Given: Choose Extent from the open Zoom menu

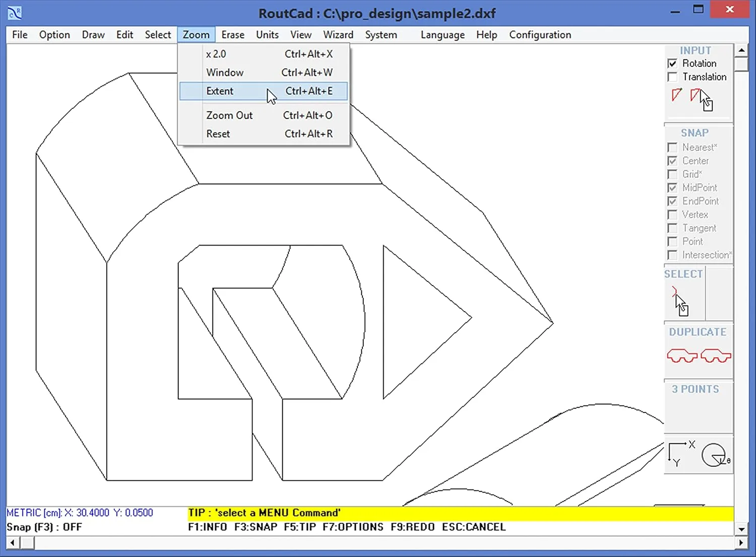Looking at the screenshot, I should [x=220, y=91].
